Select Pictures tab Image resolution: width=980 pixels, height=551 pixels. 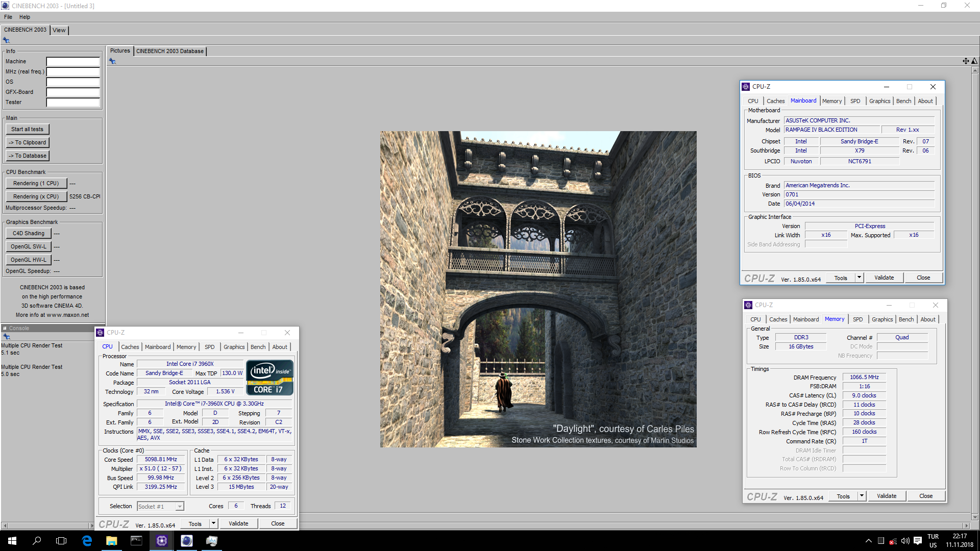click(120, 51)
